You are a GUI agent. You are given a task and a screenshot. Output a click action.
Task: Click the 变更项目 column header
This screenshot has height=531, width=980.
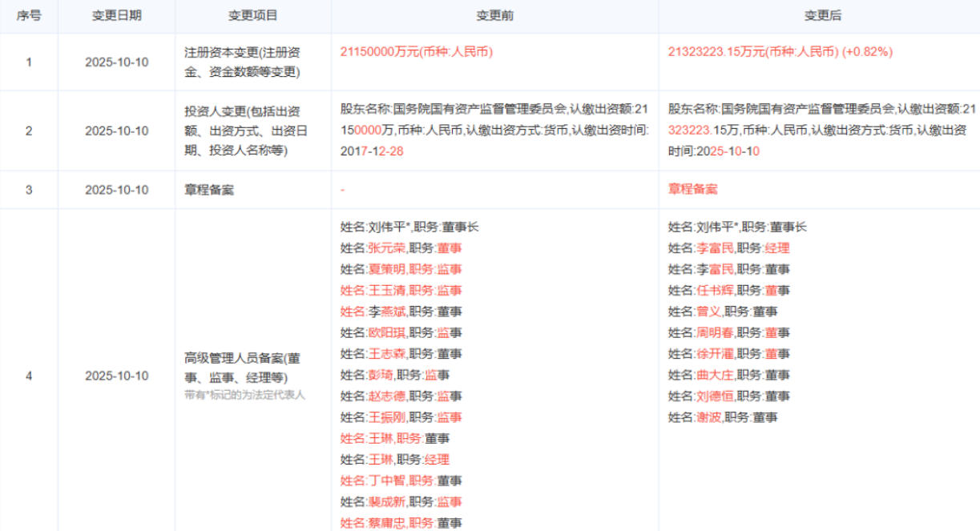252,16
